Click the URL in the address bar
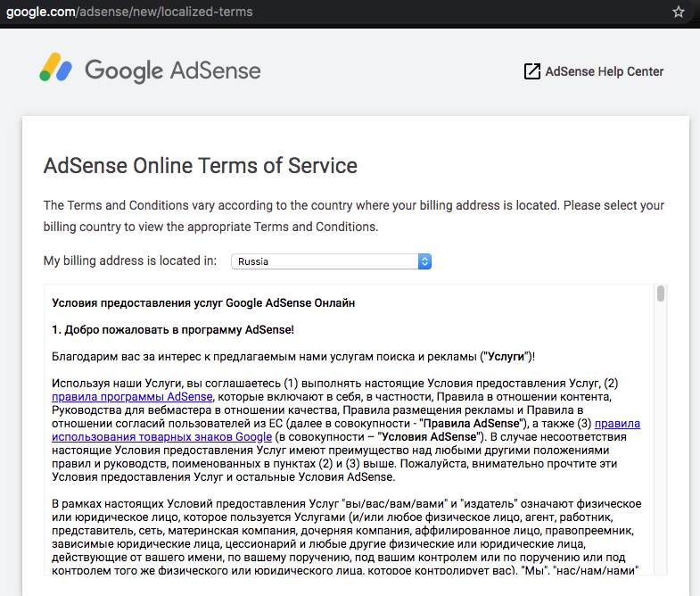700x596 pixels. [x=129, y=12]
